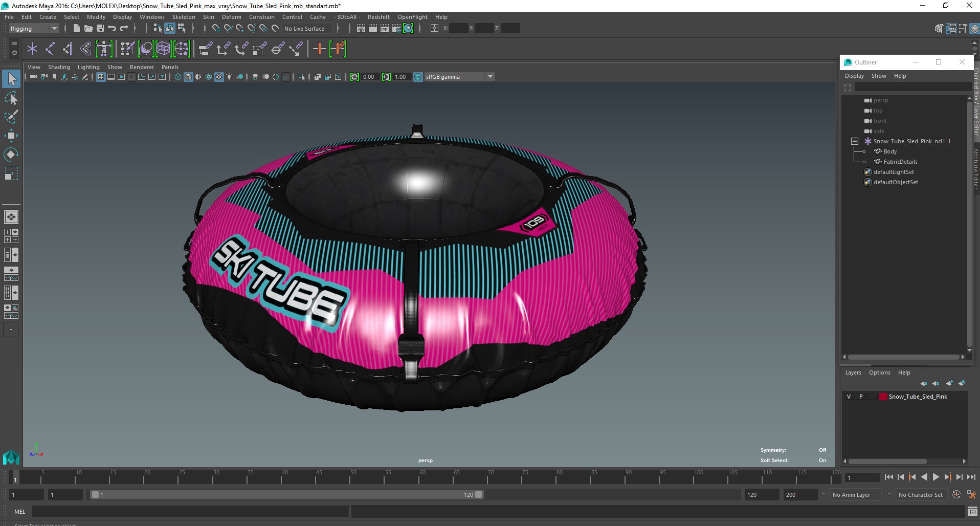Viewport: 980px width, 526px height.
Task: Open the viewport Shading menu
Action: [59, 67]
